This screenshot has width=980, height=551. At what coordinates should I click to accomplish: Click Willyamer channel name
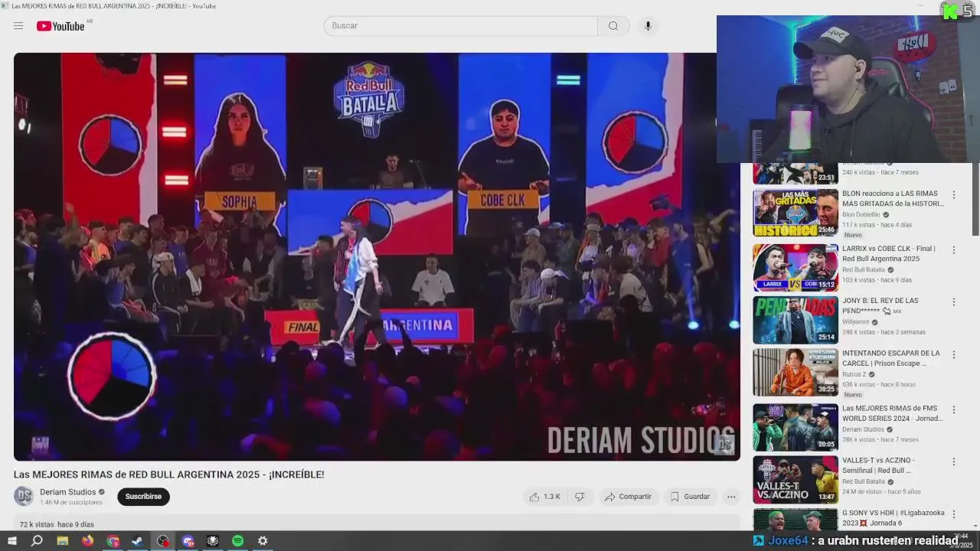pos(857,322)
